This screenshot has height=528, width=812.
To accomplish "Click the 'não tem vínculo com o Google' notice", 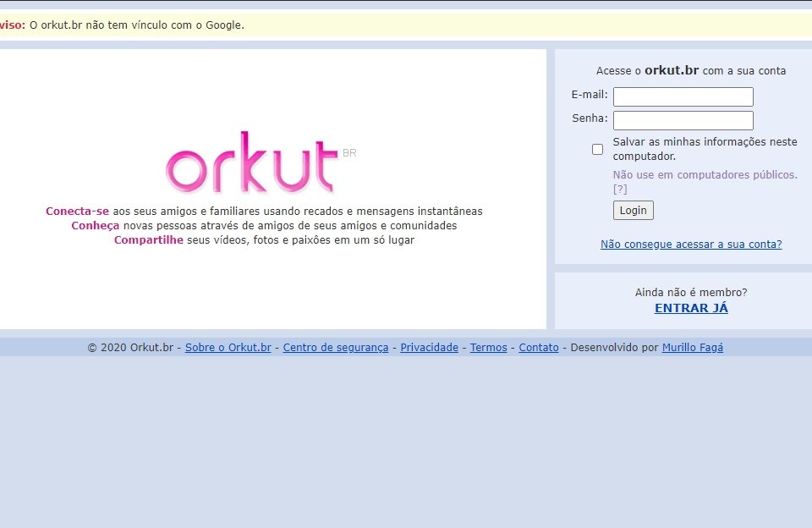I will coord(137,25).
